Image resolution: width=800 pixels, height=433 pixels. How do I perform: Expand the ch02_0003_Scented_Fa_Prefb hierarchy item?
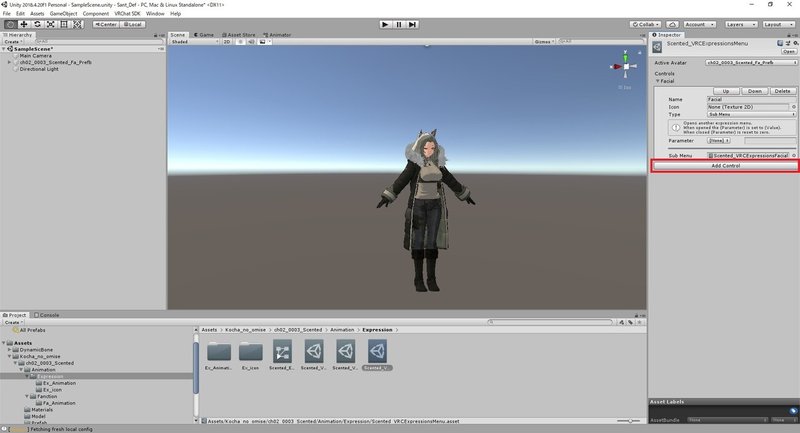click(9, 62)
